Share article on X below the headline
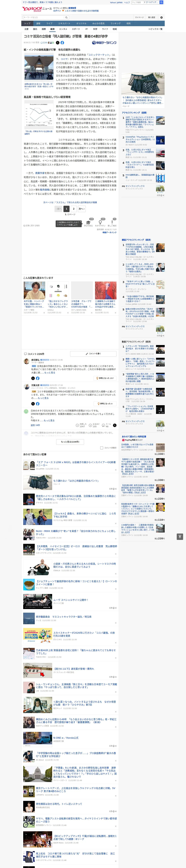 point(57,43)
